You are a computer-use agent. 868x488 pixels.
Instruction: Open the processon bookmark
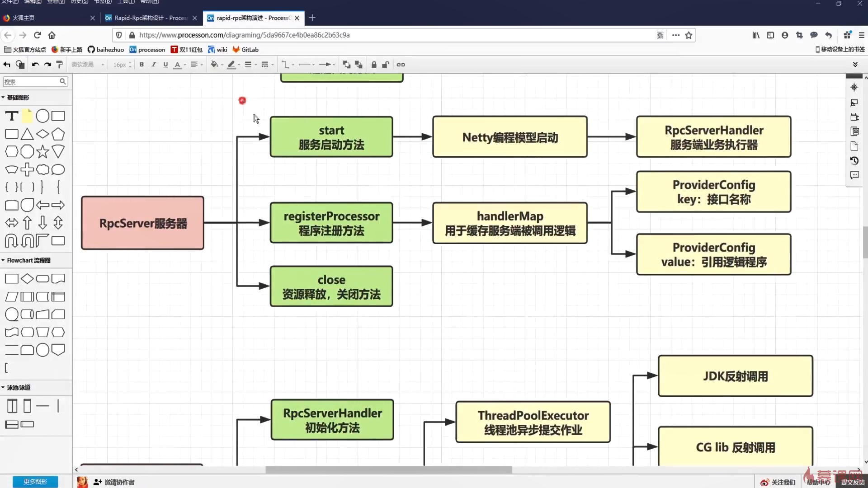[147, 50]
